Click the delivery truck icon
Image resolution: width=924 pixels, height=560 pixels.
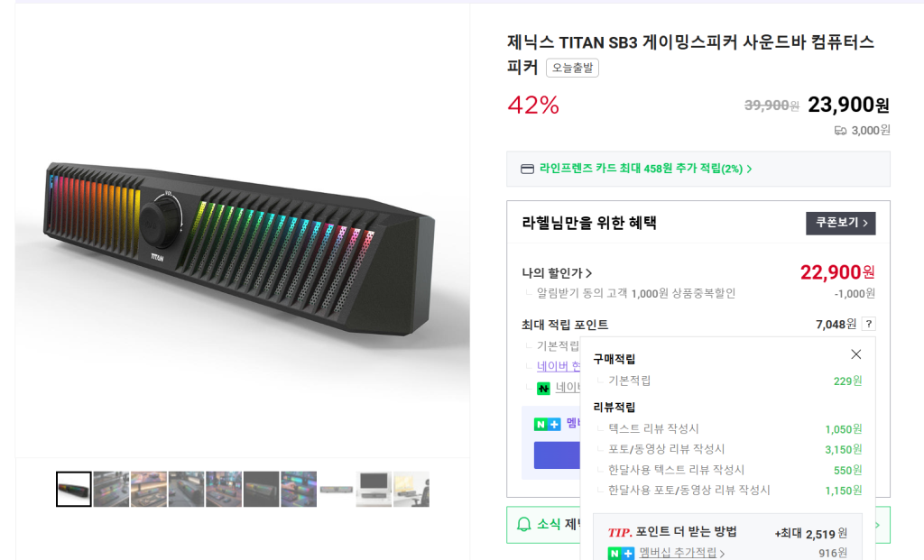click(841, 130)
